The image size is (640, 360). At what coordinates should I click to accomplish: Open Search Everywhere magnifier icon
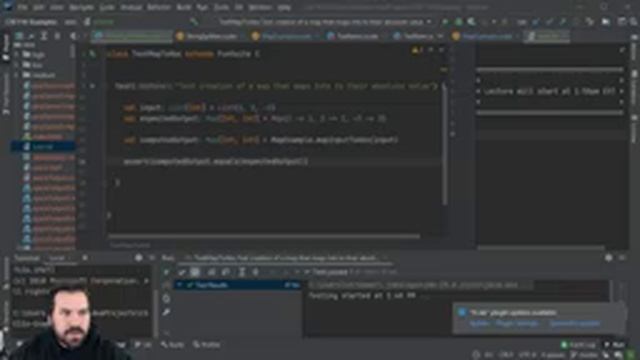tap(634, 22)
